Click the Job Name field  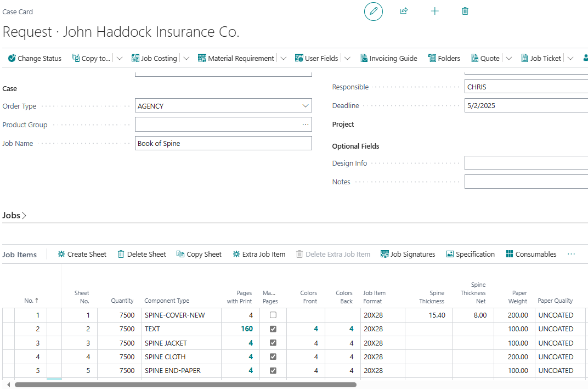(223, 143)
